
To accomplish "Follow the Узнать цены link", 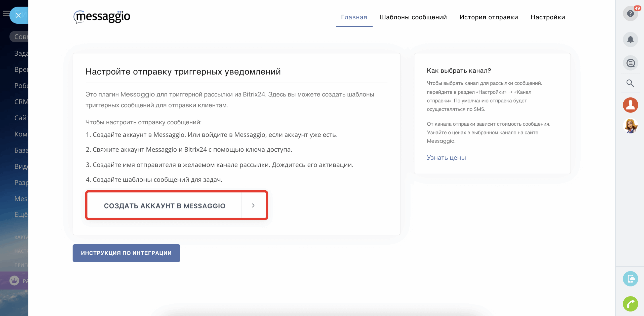I will (x=446, y=158).
